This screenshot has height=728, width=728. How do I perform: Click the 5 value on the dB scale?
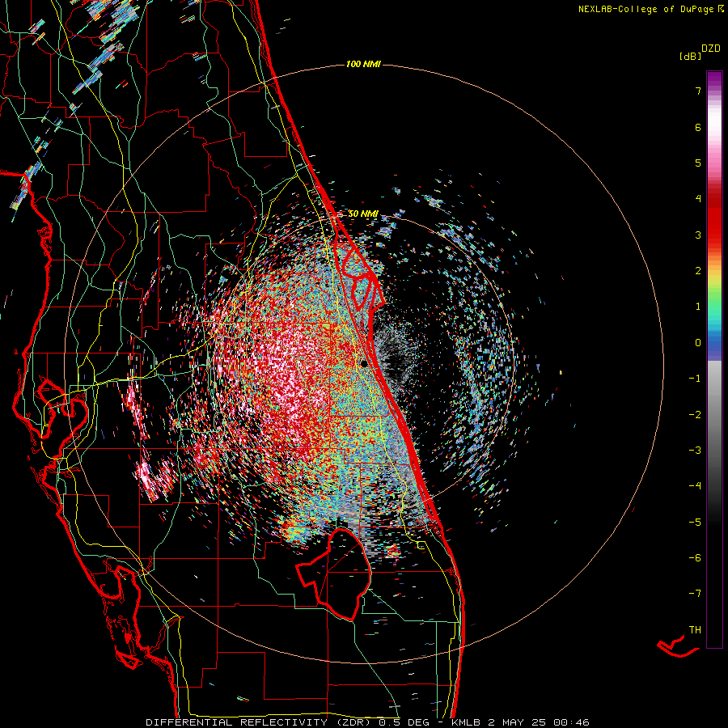pos(698,163)
